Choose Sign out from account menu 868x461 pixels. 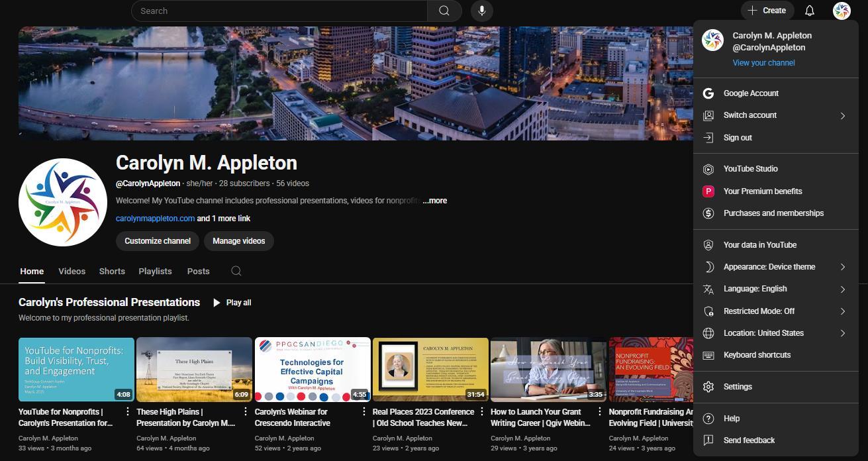[x=775, y=138]
